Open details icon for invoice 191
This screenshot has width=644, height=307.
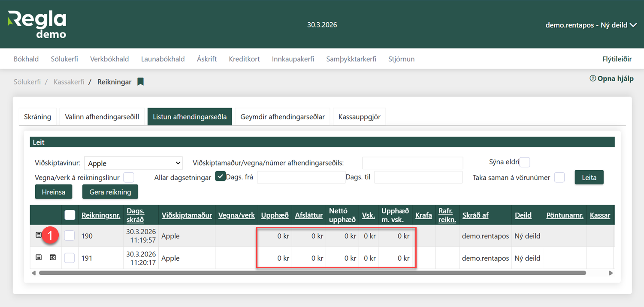click(39, 257)
